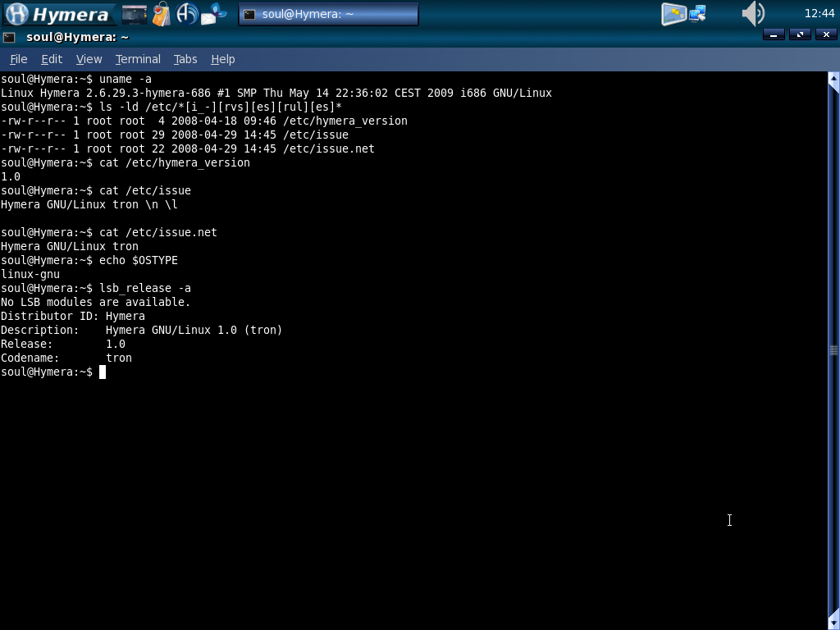This screenshot has height=630, width=840.
Task: Launch the terminal panel icon beside Hymera
Action: coord(134,15)
